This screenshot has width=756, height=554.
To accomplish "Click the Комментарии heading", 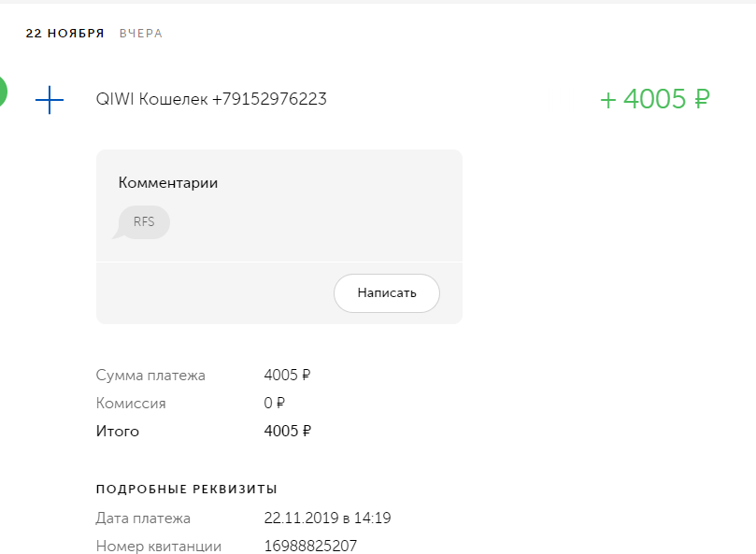I will pyautogui.click(x=168, y=183).
